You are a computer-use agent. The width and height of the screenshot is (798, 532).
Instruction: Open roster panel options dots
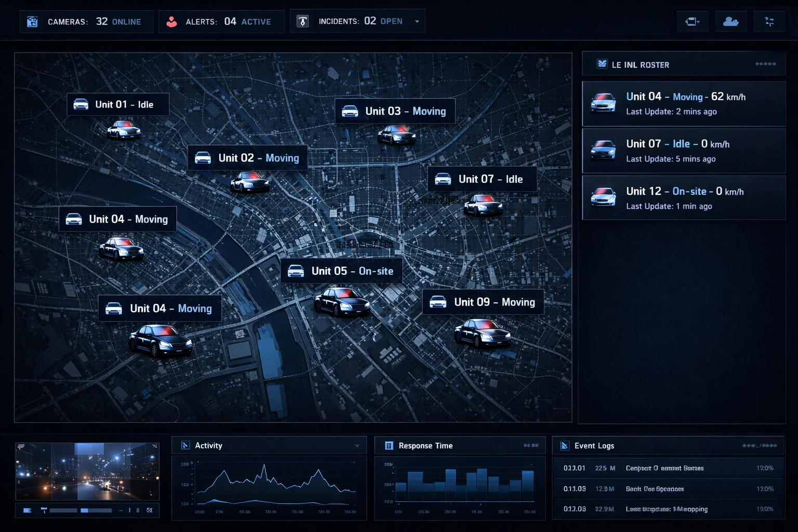[x=765, y=64]
